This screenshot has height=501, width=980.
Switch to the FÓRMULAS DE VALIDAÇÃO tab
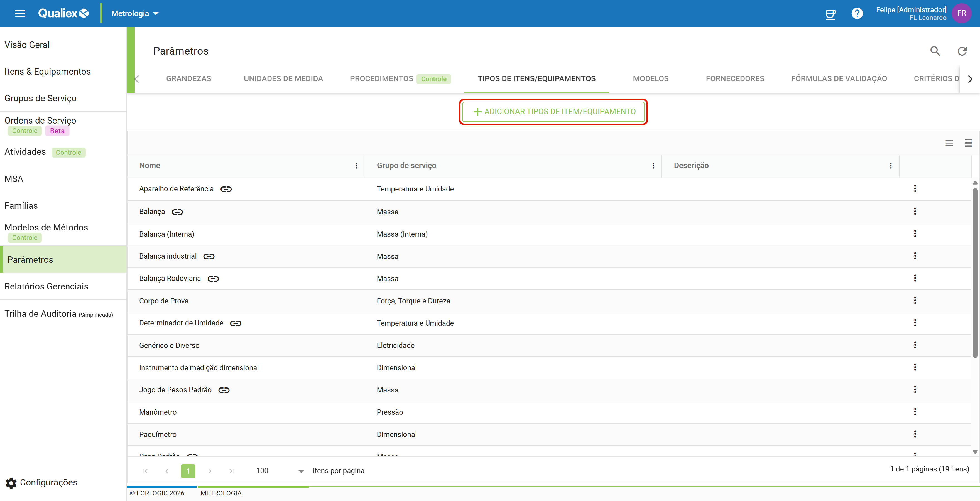pos(839,79)
